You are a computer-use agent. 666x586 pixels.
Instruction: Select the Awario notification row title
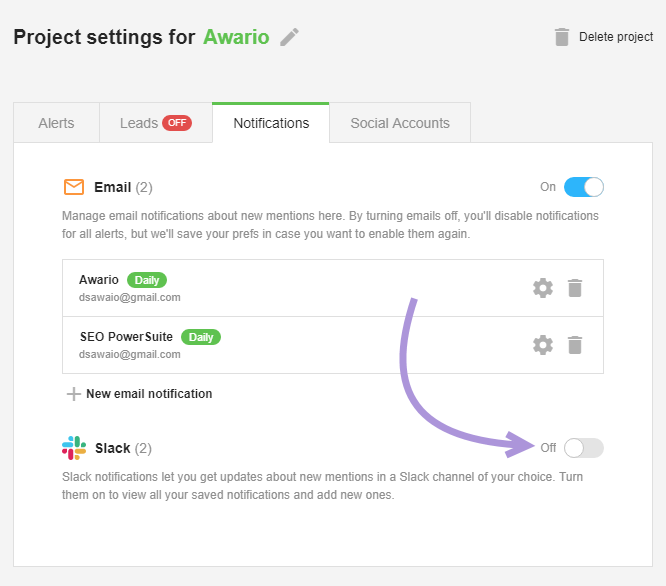point(99,280)
